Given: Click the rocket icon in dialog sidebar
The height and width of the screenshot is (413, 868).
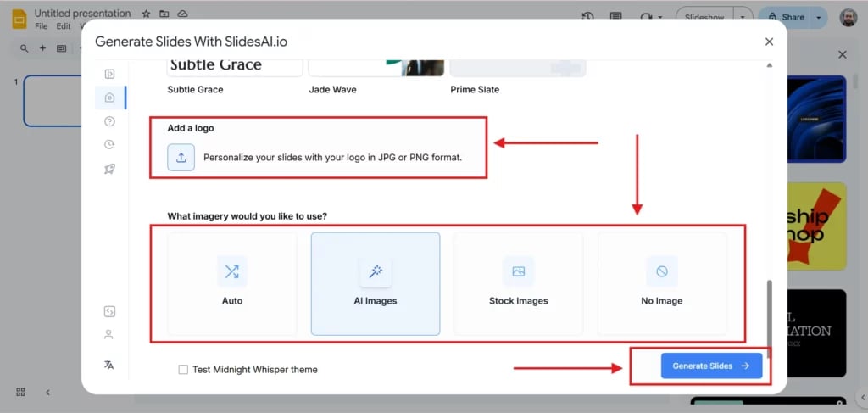Looking at the screenshot, I should (x=109, y=170).
